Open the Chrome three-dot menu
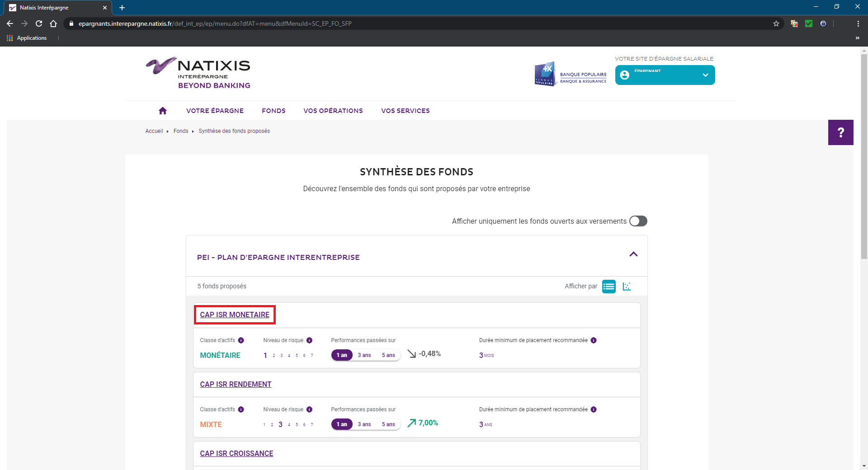Image resolution: width=868 pixels, height=470 pixels. click(x=858, y=23)
